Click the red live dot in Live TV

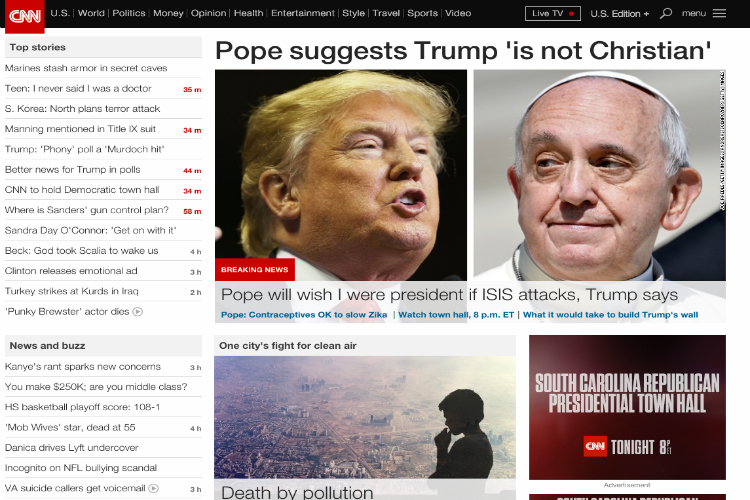coord(571,14)
